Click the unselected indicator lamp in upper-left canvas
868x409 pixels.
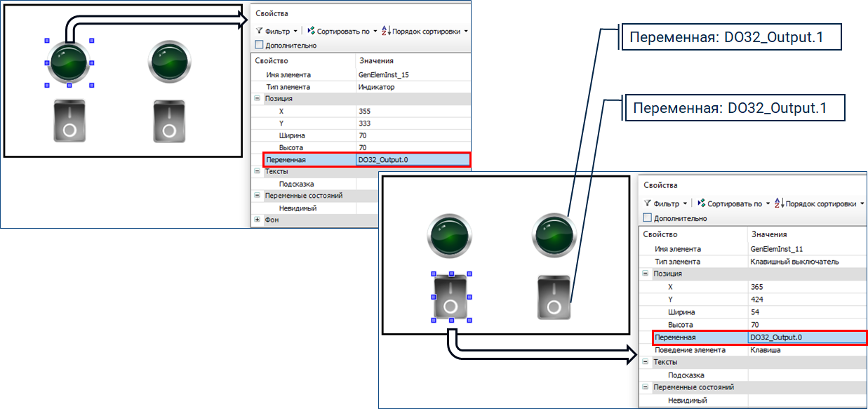click(170, 63)
